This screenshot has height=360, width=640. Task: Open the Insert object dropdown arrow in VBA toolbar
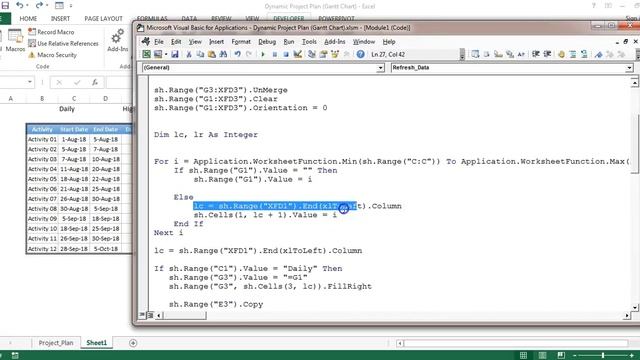tap(166, 54)
